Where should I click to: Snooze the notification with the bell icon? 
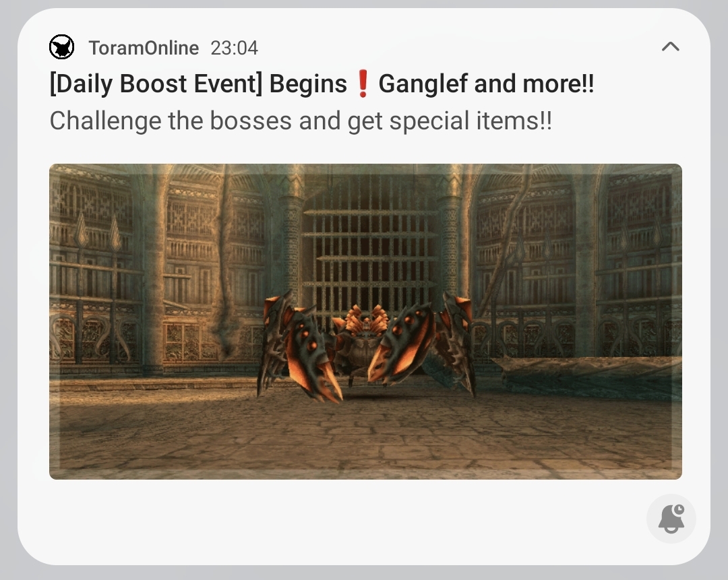[671, 518]
